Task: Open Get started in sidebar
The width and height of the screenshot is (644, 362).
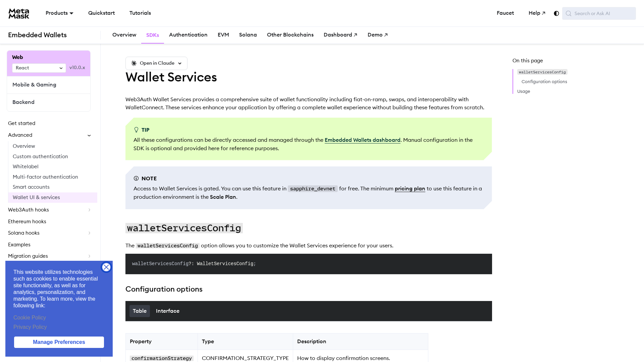Action: pyautogui.click(x=21, y=123)
